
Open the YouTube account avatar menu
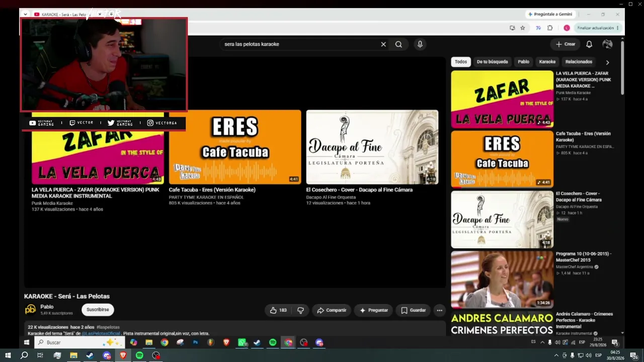click(607, 44)
